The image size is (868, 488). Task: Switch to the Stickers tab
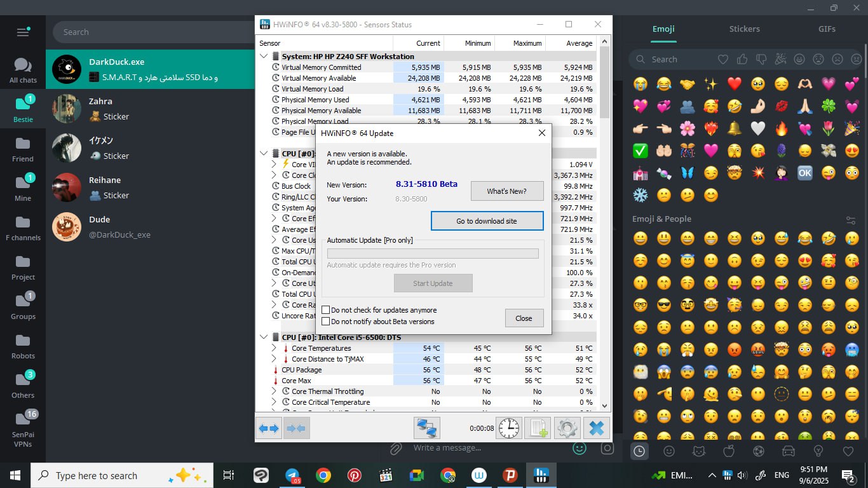(x=744, y=29)
